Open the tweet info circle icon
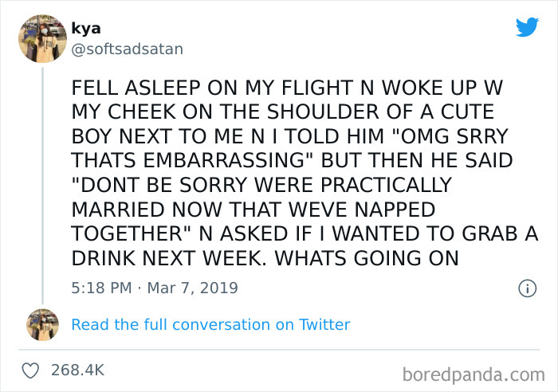 (526, 288)
